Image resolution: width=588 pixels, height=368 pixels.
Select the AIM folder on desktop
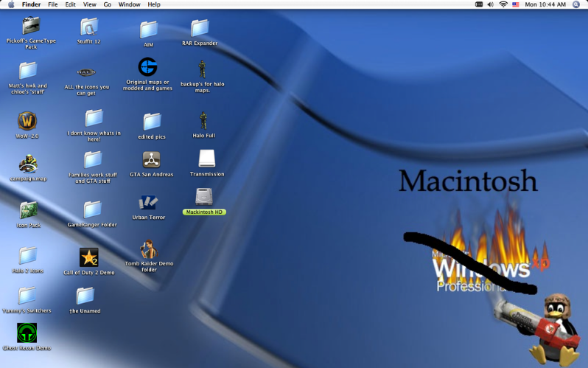149,29
